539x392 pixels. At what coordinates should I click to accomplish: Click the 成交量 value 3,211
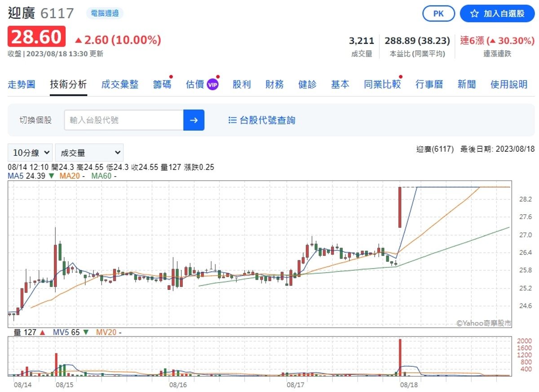tap(362, 40)
